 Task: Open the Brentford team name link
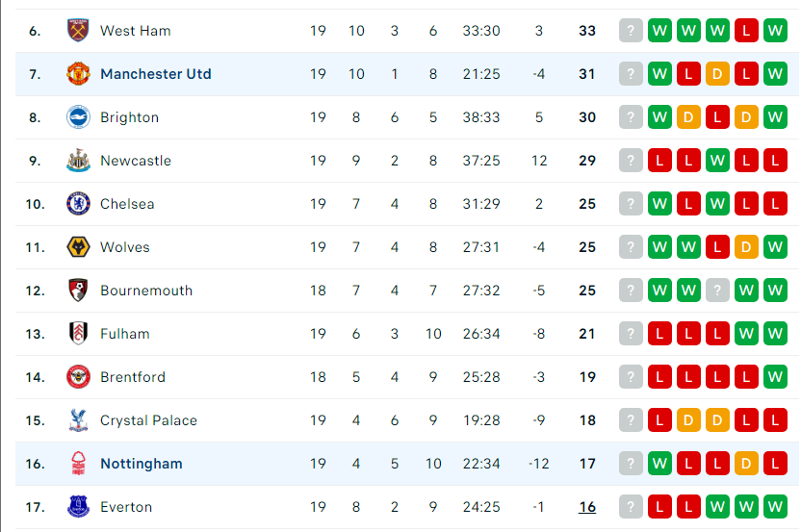pos(133,377)
